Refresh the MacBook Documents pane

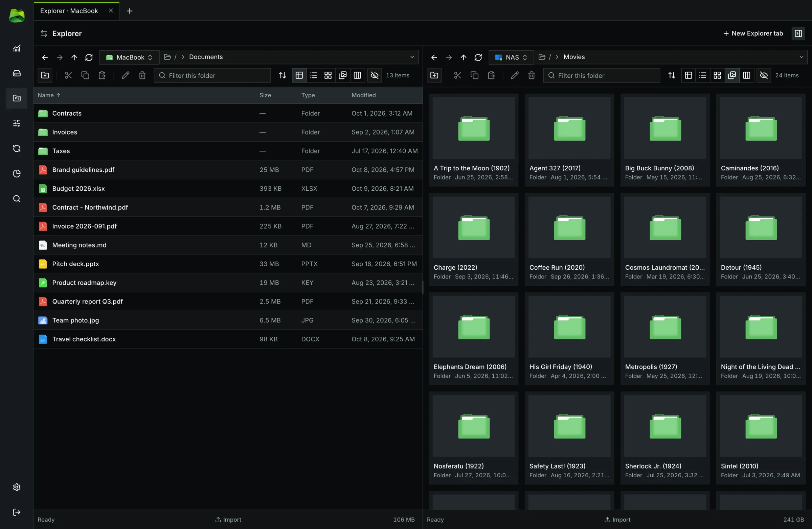(x=89, y=57)
